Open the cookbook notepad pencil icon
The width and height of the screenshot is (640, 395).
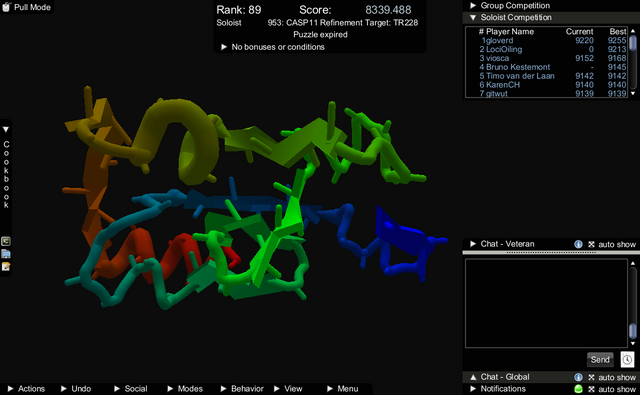[x=6, y=266]
